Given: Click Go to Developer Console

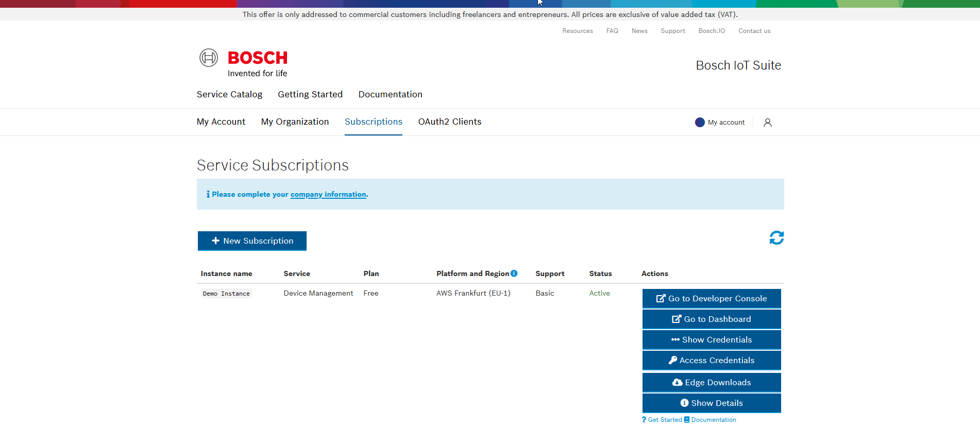Looking at the screenshot, I should (712, 299).
